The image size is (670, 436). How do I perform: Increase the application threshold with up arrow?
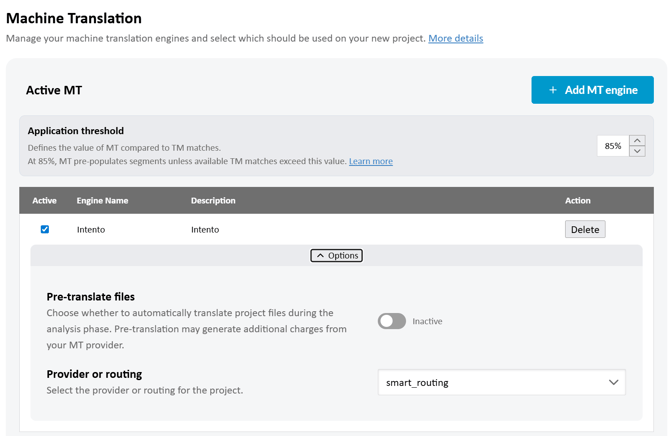(x=637, y=140)
